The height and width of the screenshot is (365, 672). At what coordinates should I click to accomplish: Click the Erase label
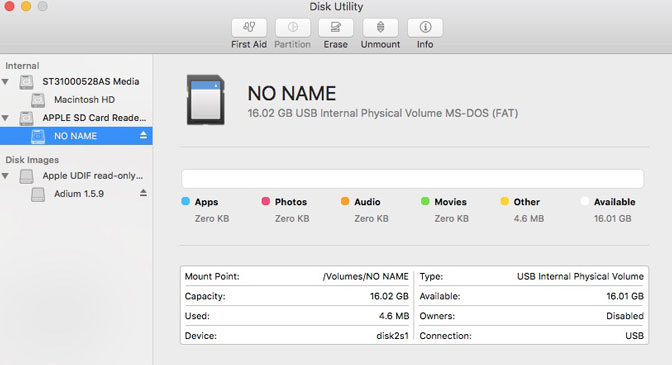coord(336,44)
